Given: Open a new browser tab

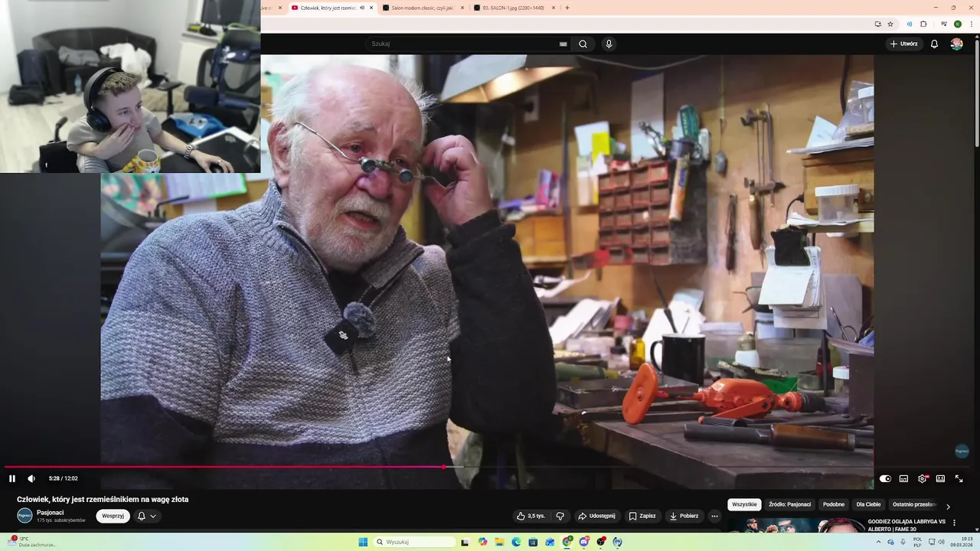Looking at the screenshot, I should coord(567,8).
